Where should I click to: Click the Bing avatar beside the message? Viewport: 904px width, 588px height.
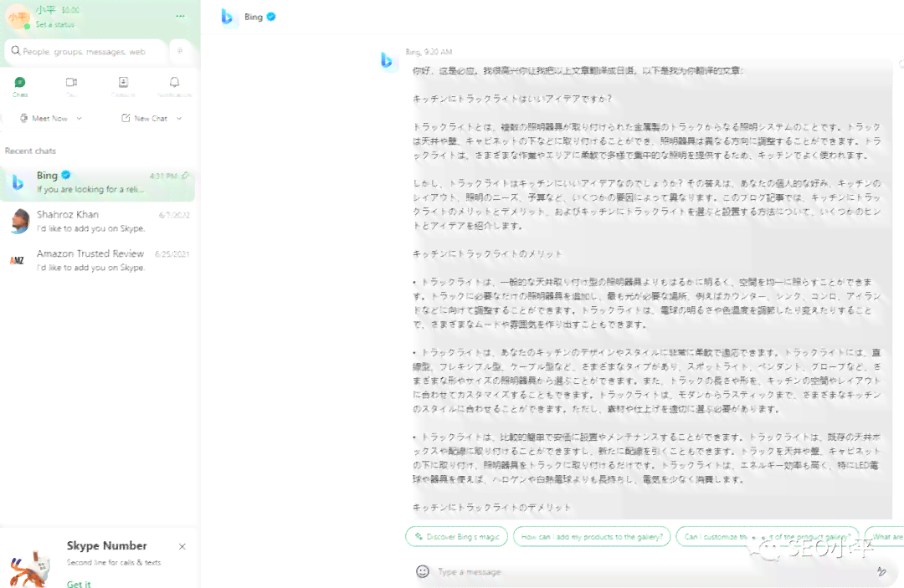[387, 60]
